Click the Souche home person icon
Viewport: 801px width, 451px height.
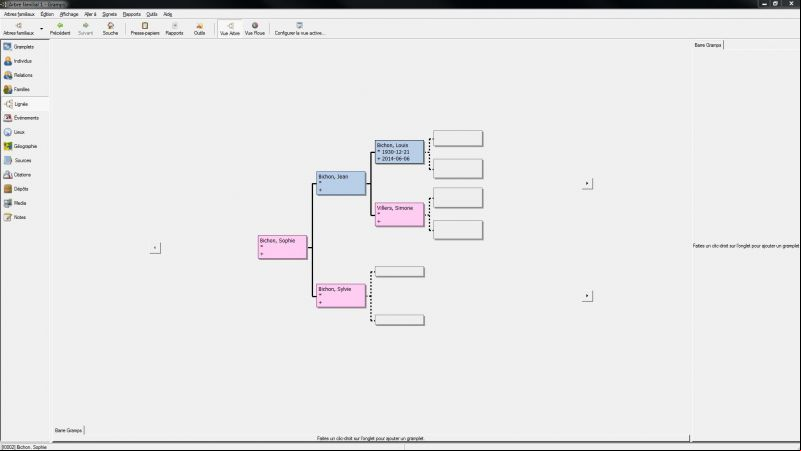point(110,26)
